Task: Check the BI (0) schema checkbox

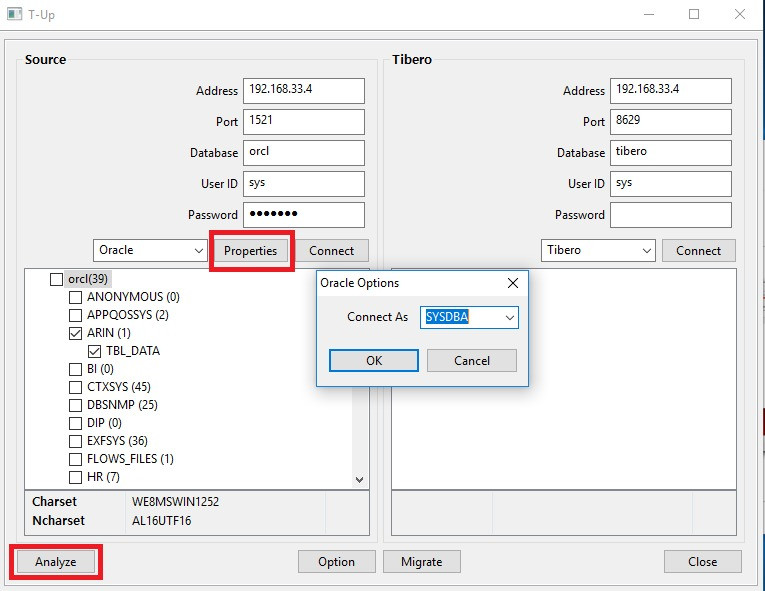Action: point(75,369)
